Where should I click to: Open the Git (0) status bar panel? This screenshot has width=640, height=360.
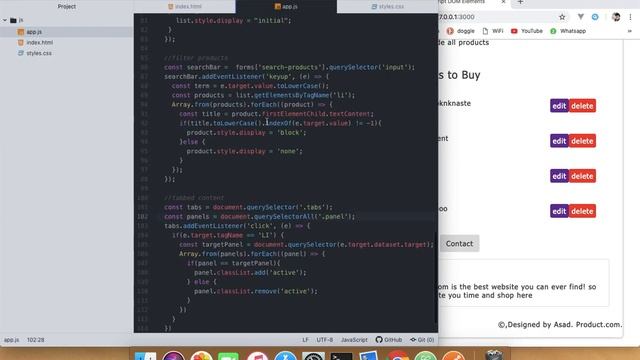pyautogui.click(x=422, y=340)
